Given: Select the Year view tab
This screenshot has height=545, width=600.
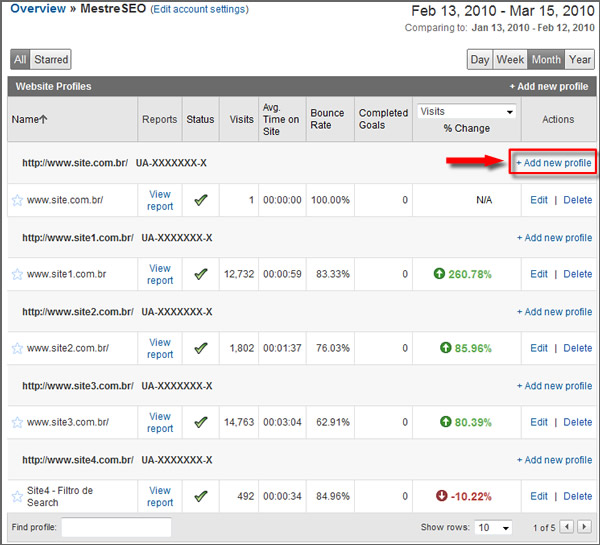Looking at the screenshot, I should (x=579, y=60).
